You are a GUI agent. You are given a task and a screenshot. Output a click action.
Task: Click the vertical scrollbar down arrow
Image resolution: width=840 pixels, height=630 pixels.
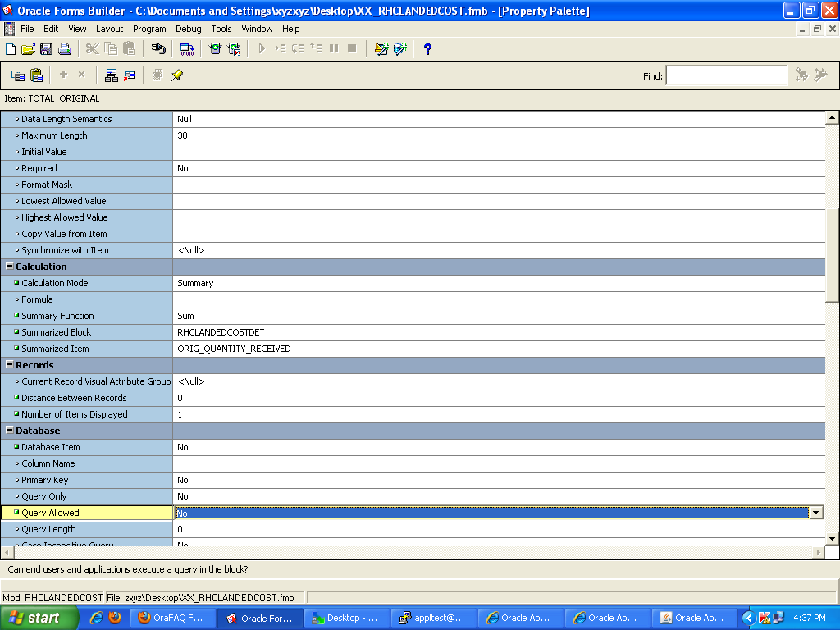[x=832, y=538]
